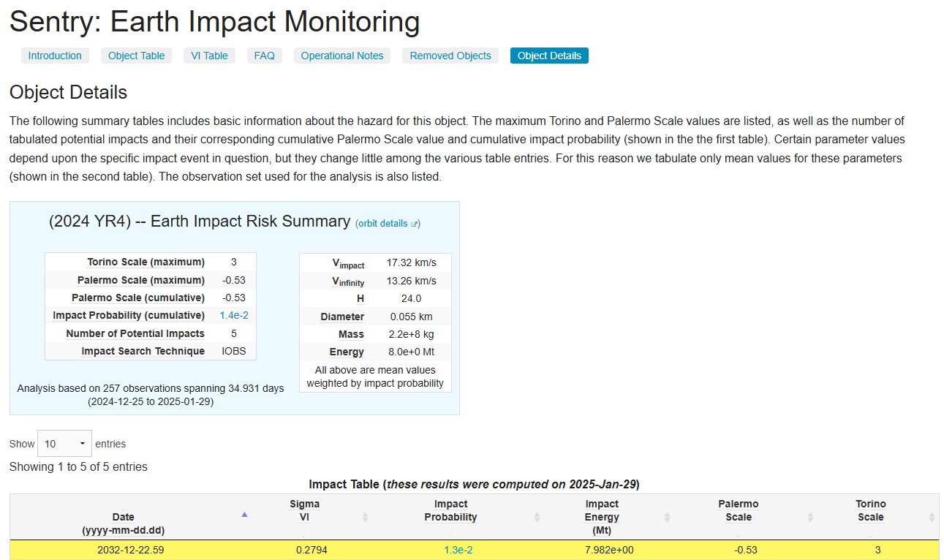Click the Impact Search Technique label
Screen dimensions: 944x560
pyautogui.click(x=143, y=351)
